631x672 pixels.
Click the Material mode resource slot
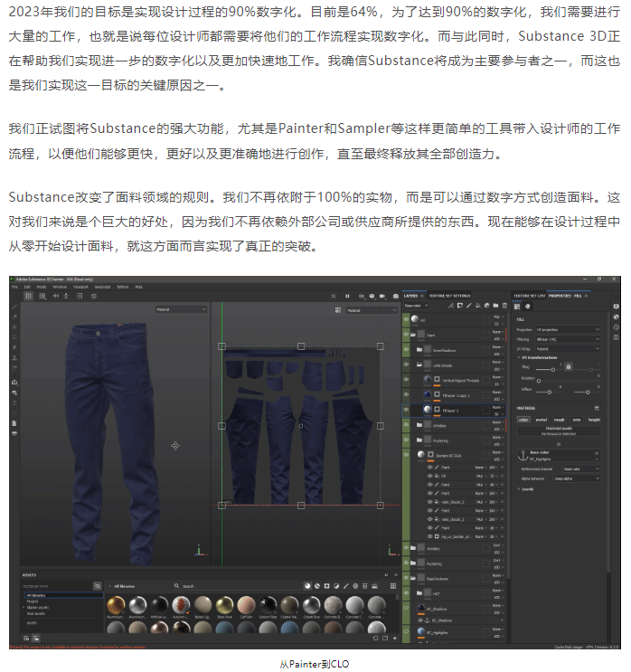pyautogui.click(x=559, y=431)
